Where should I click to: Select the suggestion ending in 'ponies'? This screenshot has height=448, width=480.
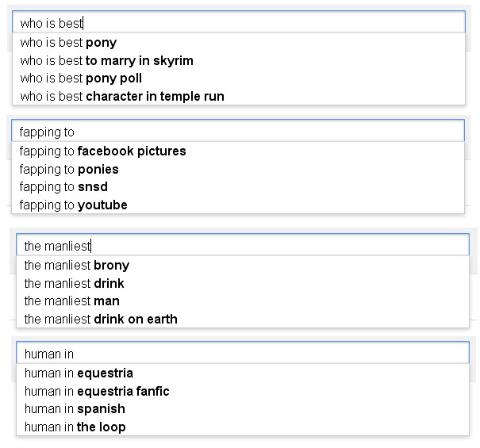click(x=70, y=170)
